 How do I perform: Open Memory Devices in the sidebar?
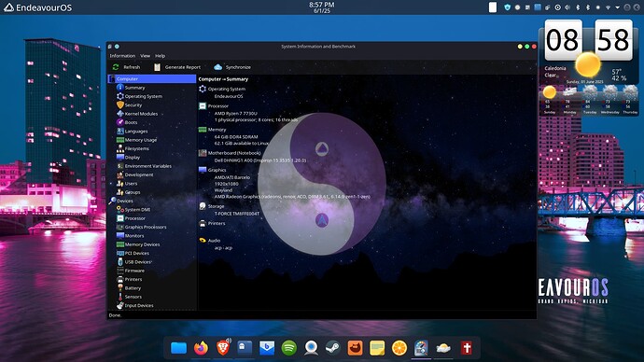pos(142,244)
